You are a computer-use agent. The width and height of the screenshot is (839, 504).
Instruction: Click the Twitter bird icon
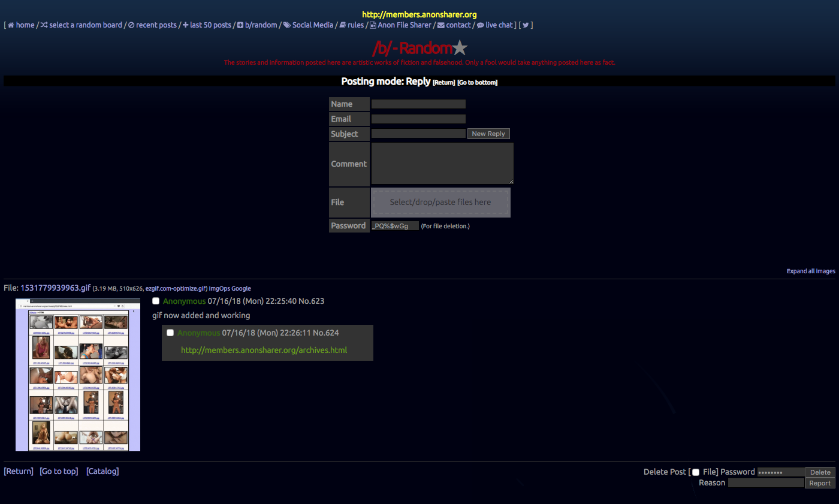[526, 25]
